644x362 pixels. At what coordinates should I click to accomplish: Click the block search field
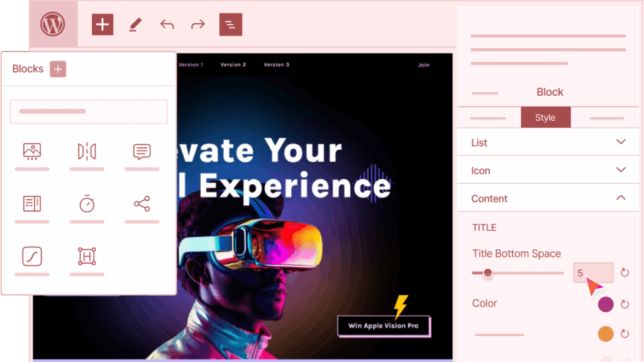(x=89, y=111)
